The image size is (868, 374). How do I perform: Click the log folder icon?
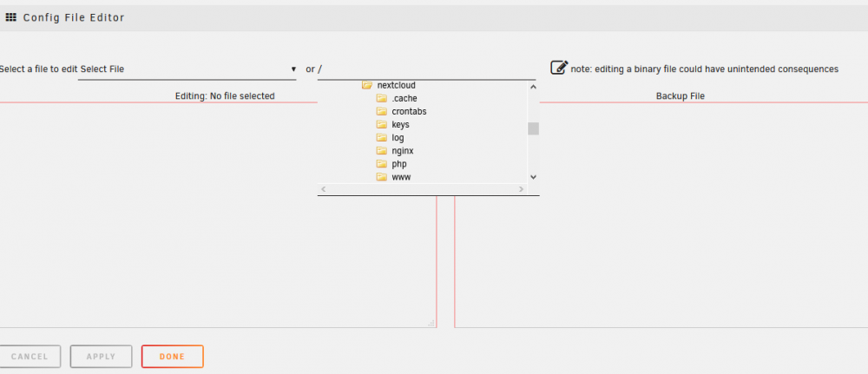coord(381,138)
